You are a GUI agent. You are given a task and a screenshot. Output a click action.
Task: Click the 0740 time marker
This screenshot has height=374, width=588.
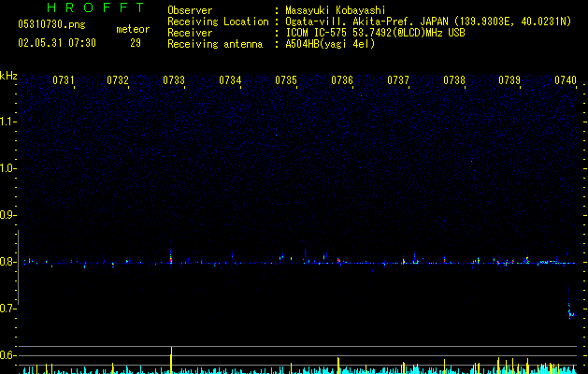[x=566, y=80]
